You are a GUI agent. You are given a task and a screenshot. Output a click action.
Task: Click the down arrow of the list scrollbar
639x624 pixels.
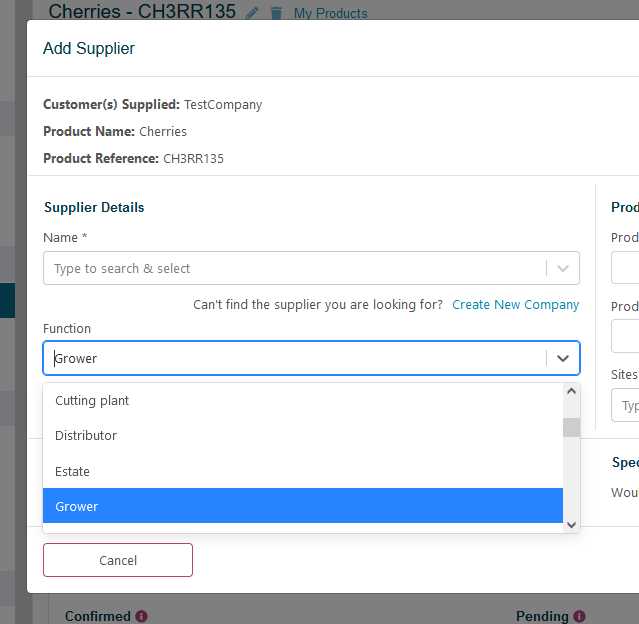571,524
